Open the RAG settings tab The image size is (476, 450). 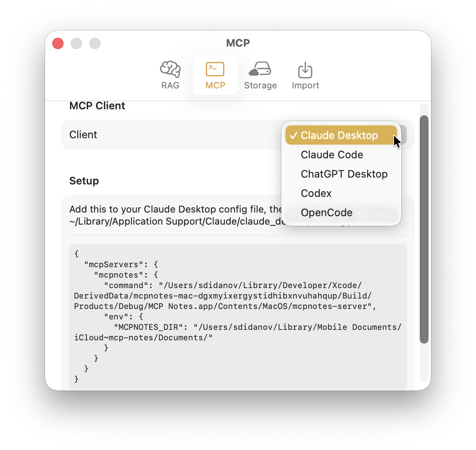point(170,75)
